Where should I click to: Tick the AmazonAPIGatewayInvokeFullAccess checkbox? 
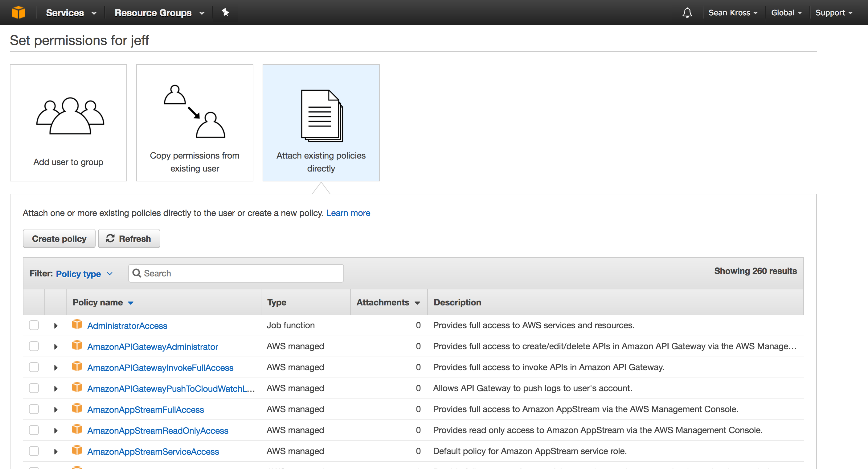(x=34, y=367)
